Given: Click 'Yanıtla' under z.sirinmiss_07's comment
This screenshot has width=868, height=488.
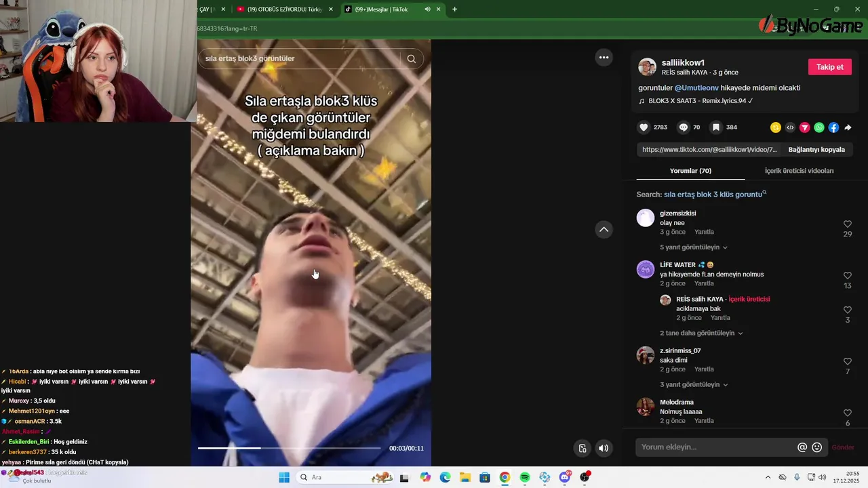Looking at the screenshot, I should point(704,369).
